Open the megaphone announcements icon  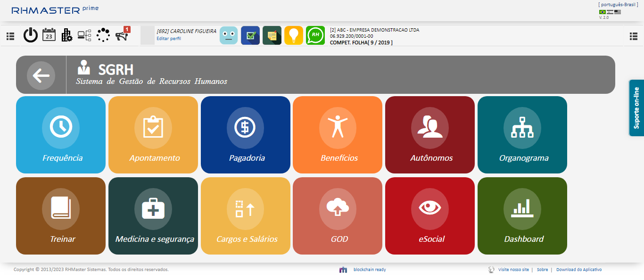click(x=122, y=36)
